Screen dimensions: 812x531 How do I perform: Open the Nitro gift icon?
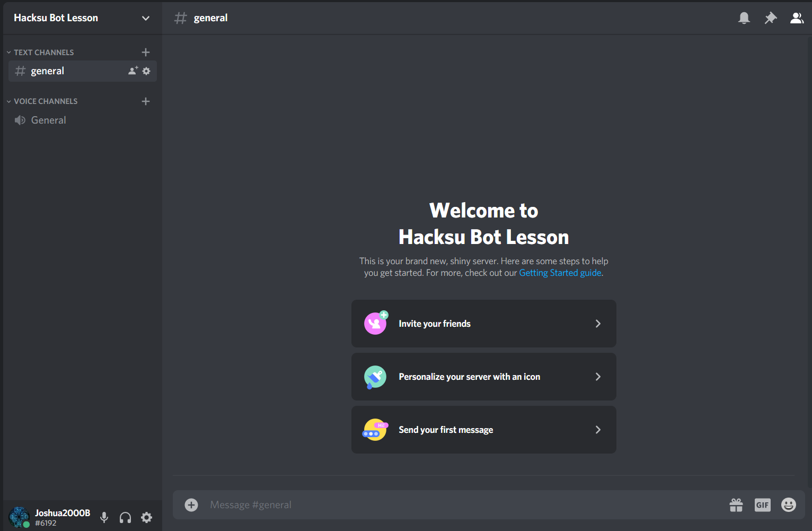point(736,505)
